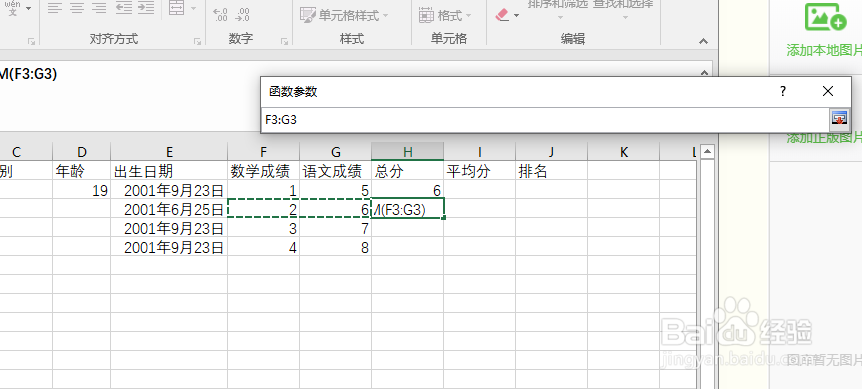Select column F header
The image size is (862, 389).
coord(263,152)
